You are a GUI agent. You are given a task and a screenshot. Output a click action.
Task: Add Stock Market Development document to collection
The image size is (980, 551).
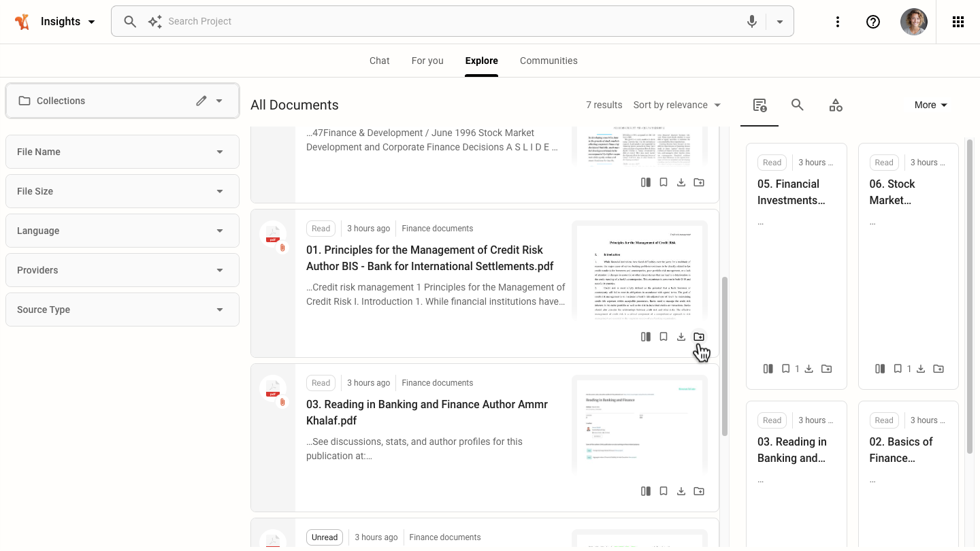pos(699,182)
